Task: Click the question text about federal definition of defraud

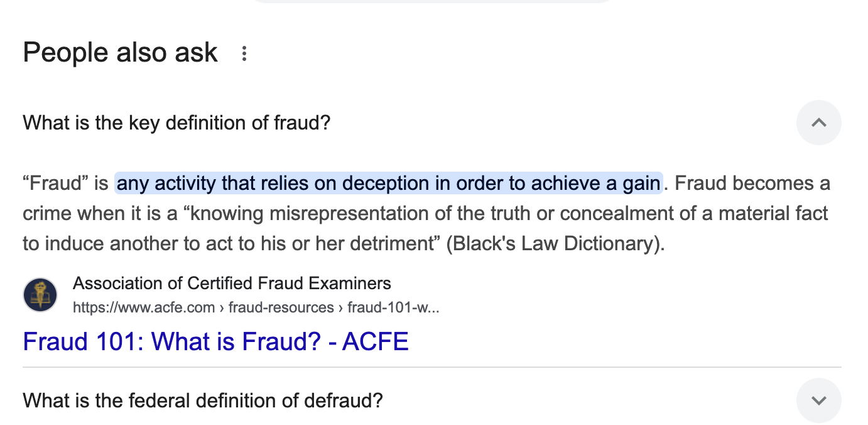Action: (x=202, y=400)
